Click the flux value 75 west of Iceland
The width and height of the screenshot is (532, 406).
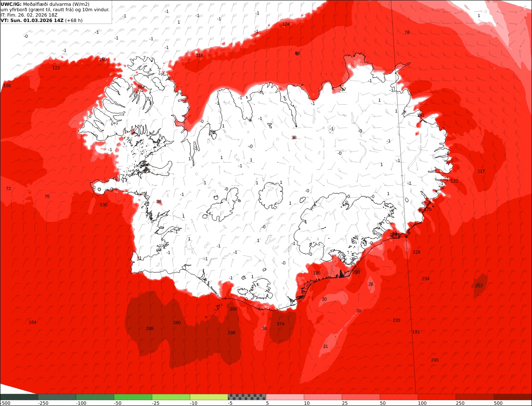coord(47,196)
